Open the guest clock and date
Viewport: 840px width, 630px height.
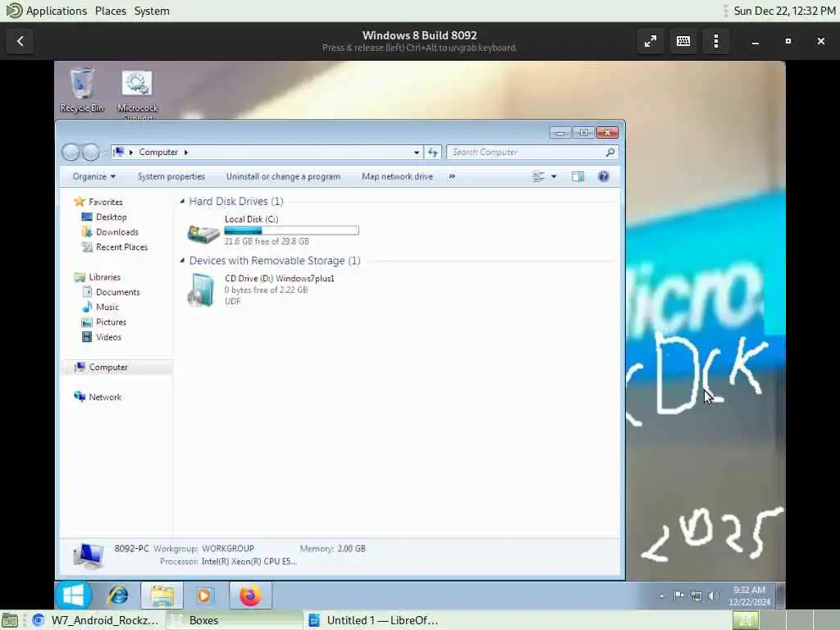(749, 596)
